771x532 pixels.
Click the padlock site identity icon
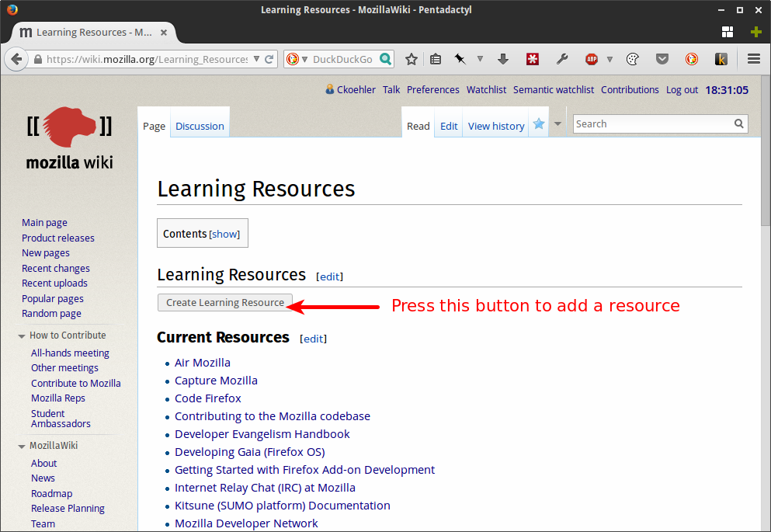click(38, 60)
